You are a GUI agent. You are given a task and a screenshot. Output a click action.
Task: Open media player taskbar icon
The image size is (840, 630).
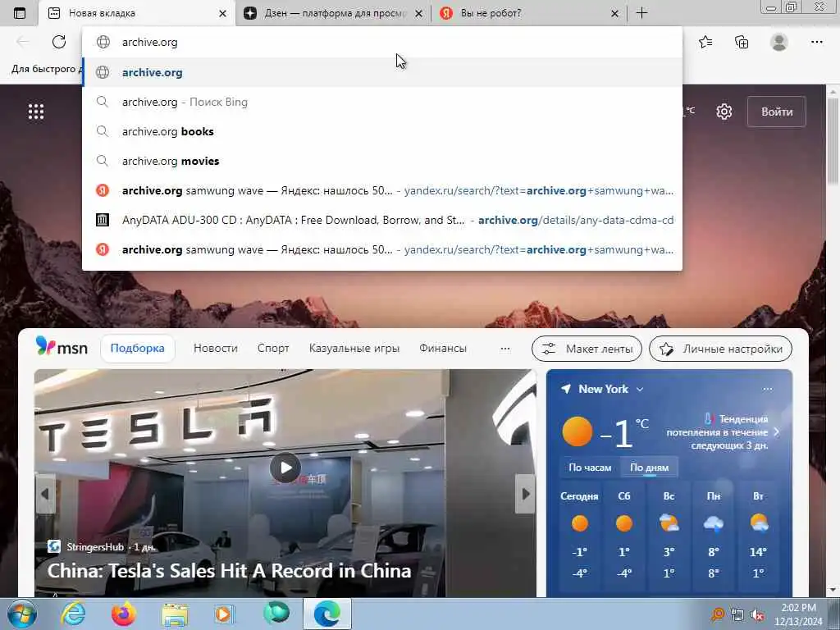[224, 614]
